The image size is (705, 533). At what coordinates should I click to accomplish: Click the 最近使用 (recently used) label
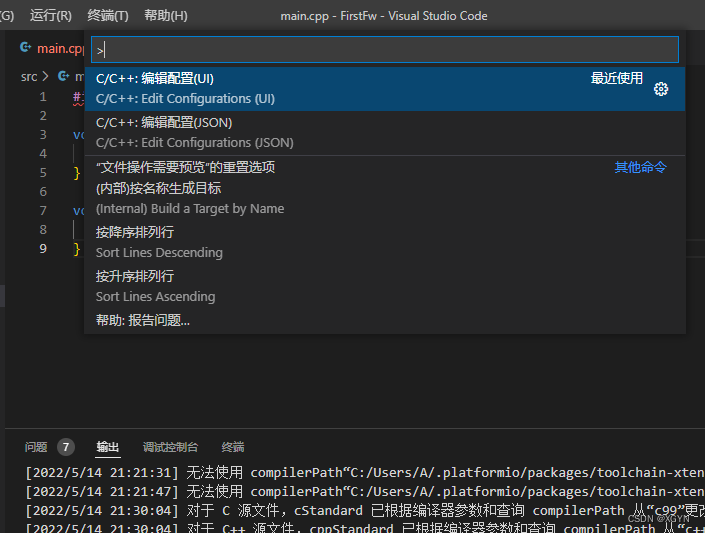pyautogui.click(x=616, y=78)
